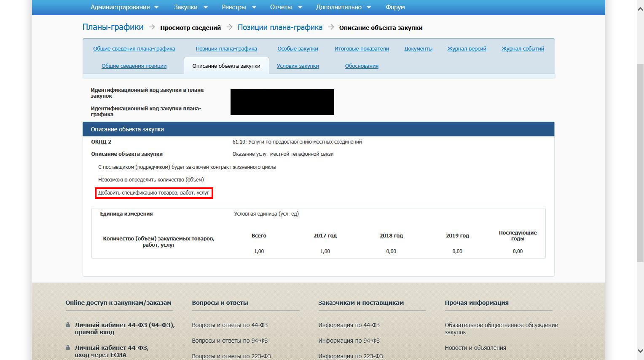Open the Отчеты dropdown menu
The width and height of the screenshot is (644, 360).
coord(286,7)
